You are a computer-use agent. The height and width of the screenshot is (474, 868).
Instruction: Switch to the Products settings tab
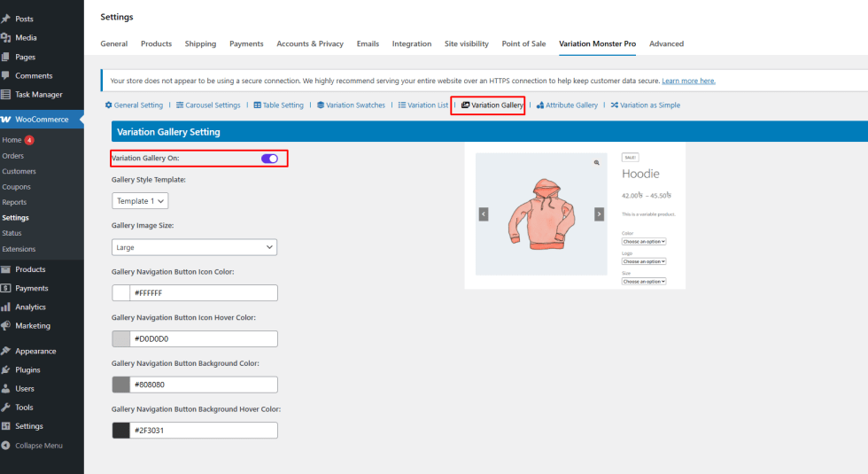[156, 43]
